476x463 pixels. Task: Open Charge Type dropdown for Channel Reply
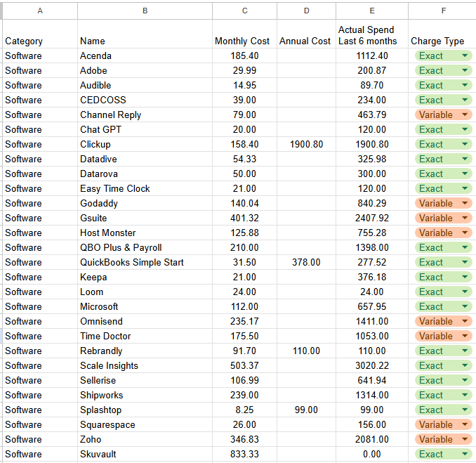pos(443,115)
